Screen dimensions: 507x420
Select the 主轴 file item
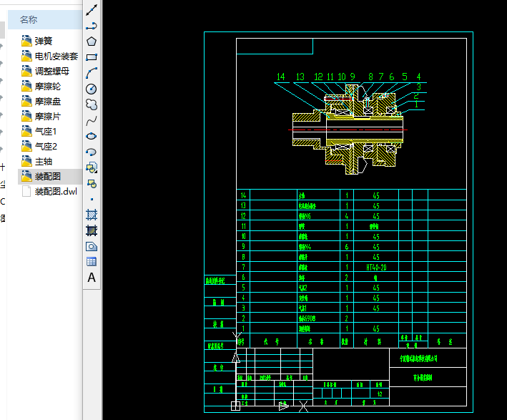[x=43, y=161]
